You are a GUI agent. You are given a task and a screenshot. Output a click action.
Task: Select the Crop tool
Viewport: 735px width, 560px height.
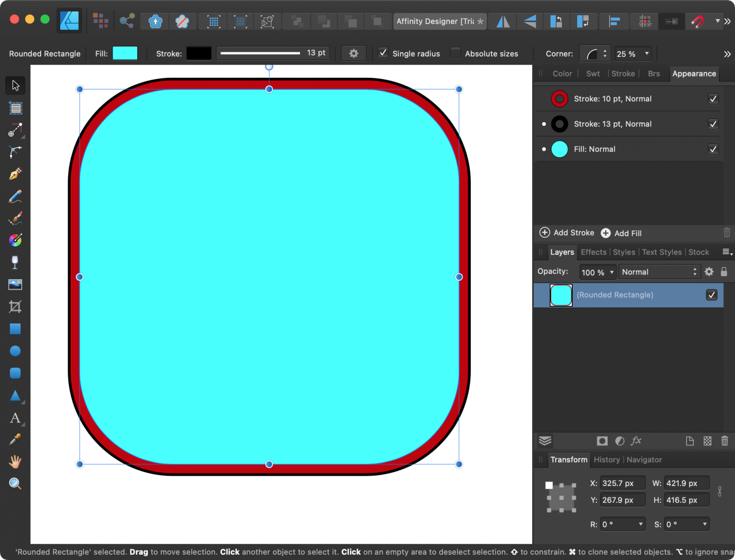[15, 307]
